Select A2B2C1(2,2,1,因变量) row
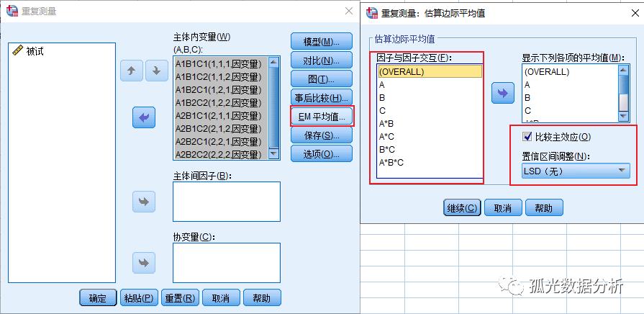The height and width of the screenshot is (314, 644). pos(221,142)
